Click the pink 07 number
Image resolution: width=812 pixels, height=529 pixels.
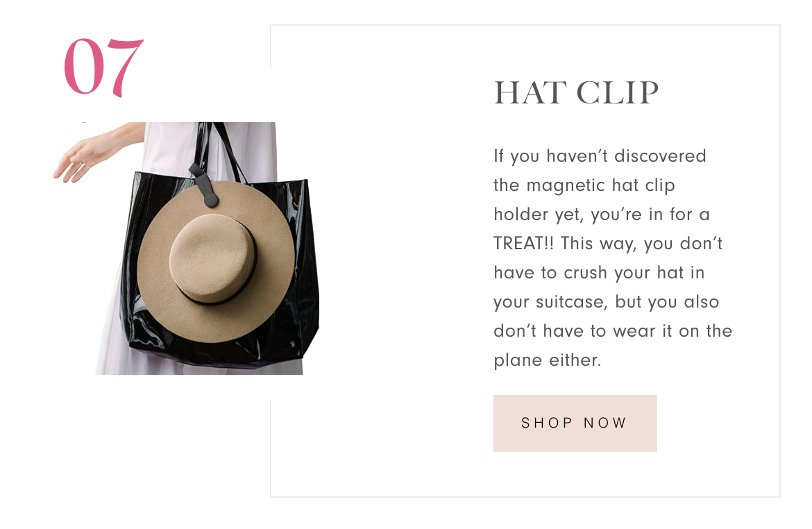[103, 67]
